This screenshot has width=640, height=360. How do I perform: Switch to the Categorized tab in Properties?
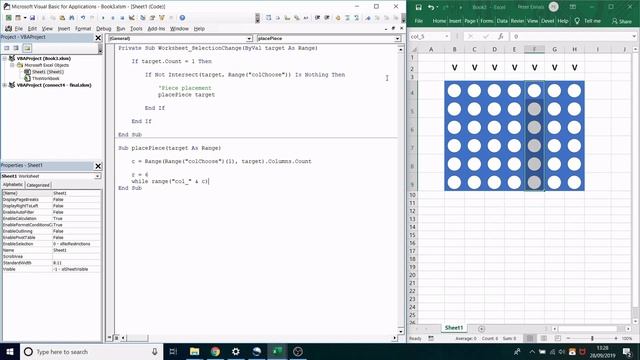click(38, 185)
